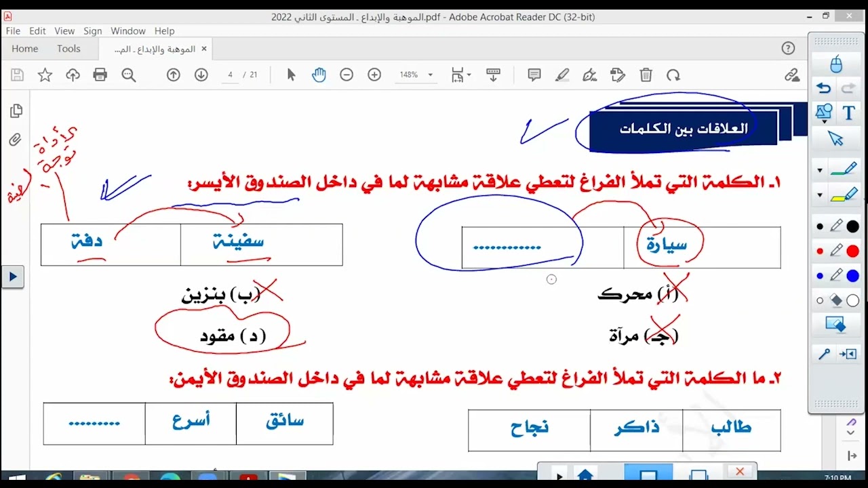This screenshot has width=868, height=488.
Task: Rotate the page view
Action: pos(673,75)
